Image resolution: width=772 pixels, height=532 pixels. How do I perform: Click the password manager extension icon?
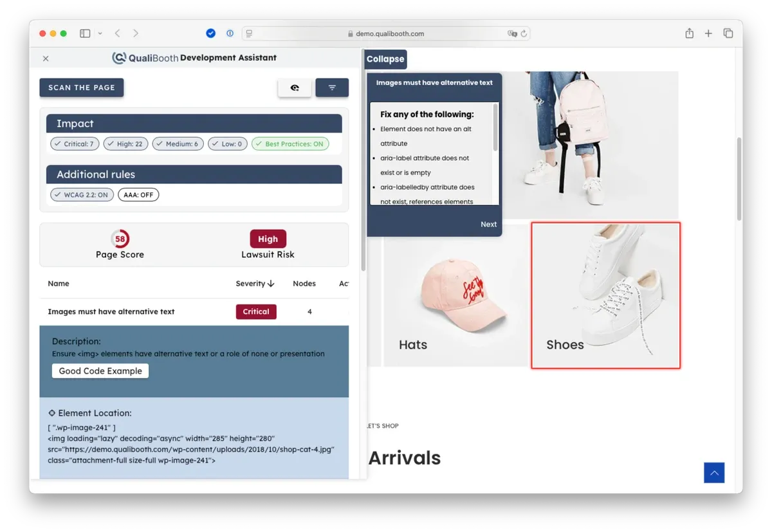[x=230, y=33]
